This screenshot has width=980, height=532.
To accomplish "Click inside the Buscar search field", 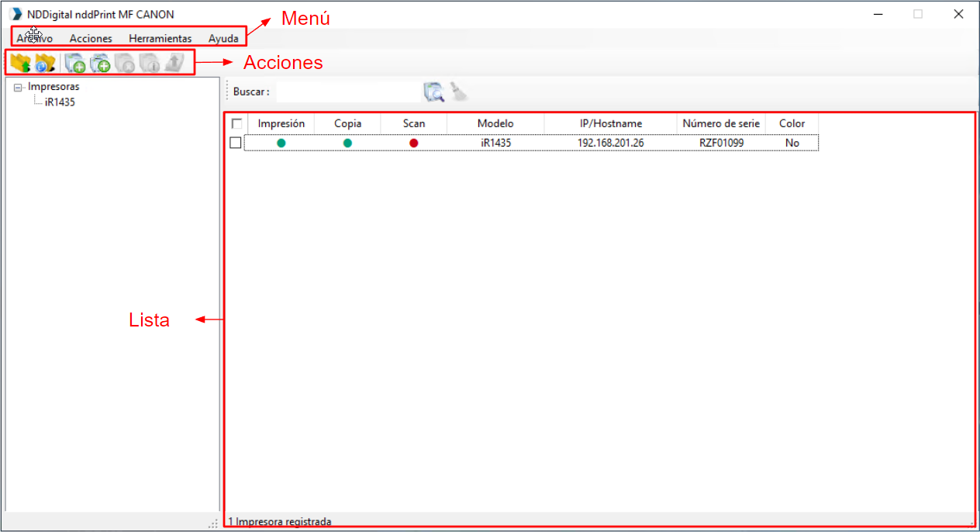I will point(347,92).
